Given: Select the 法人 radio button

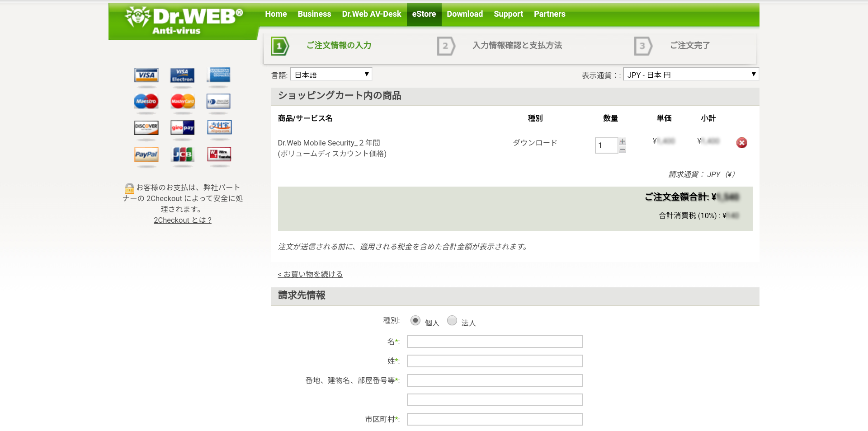Looking at the screenshot, I should pos(452,320).
